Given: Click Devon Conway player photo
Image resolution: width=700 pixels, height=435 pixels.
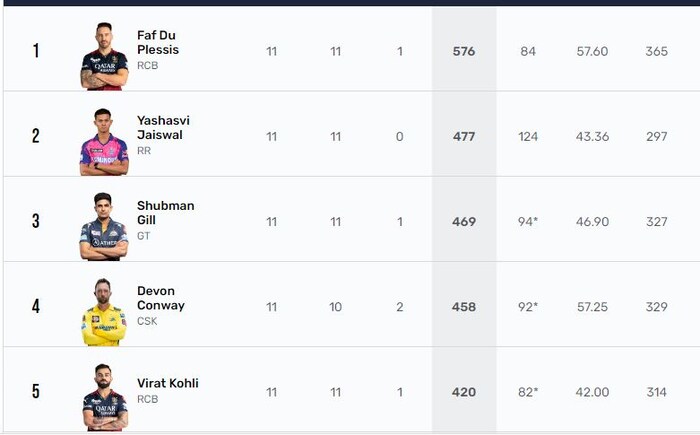Looking at the screenshot, I should tap(104, 311).
